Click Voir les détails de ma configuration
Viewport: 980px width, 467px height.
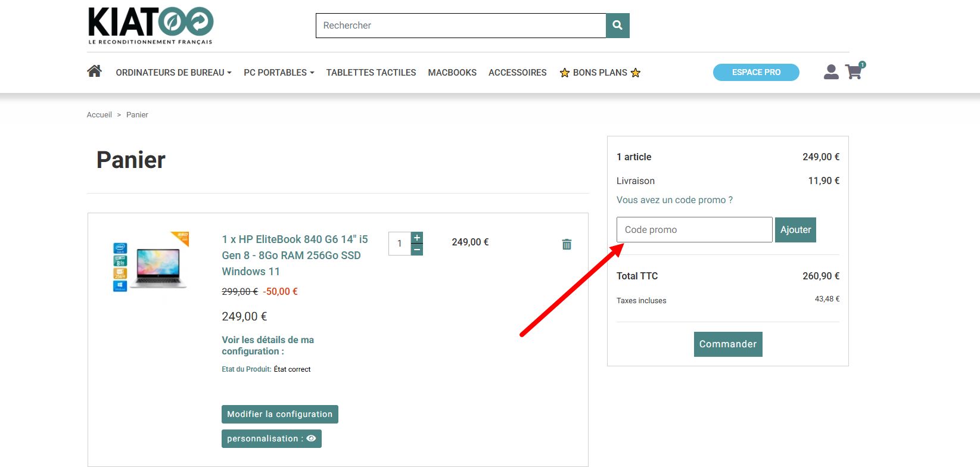(x=268, y=345)
